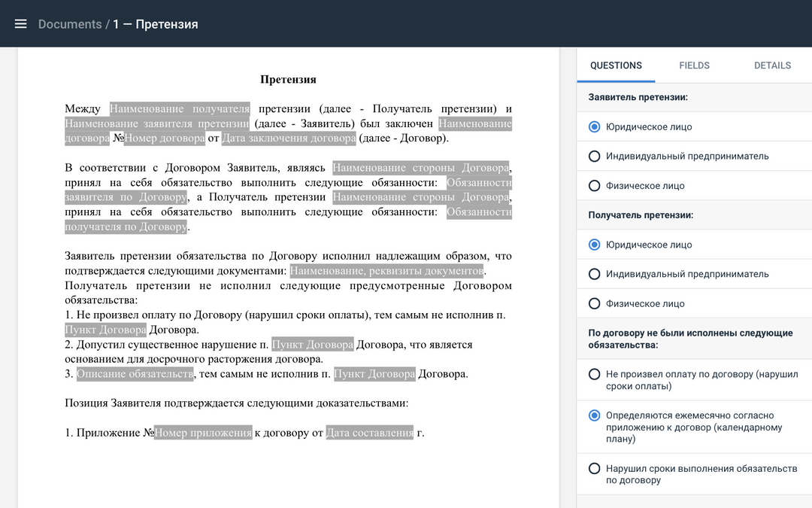The width and height of the screenshot is (812, 508).
Task: Choose 'Нарушил сроки выполнения обязательств' option
Action: click(x=595, y=469)
